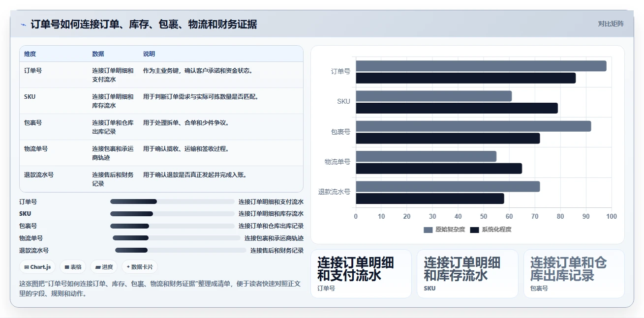
Task: Click table cell 连接包裹和承运商轨迹
Action: click(x=113, y=153)
